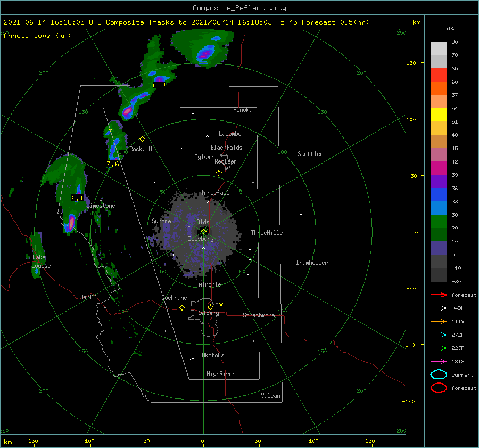This screenshot has width=479, height=448.
Task: Click the Ponoka town label
Action: tap(243, 110)
